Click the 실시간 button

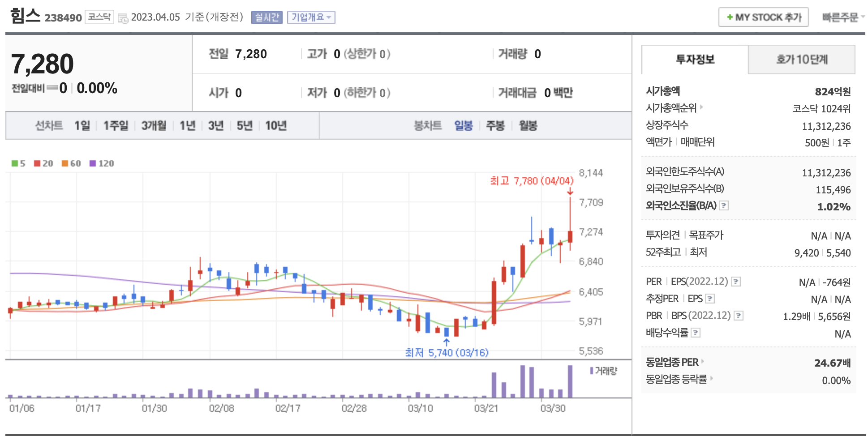(266, 17)
